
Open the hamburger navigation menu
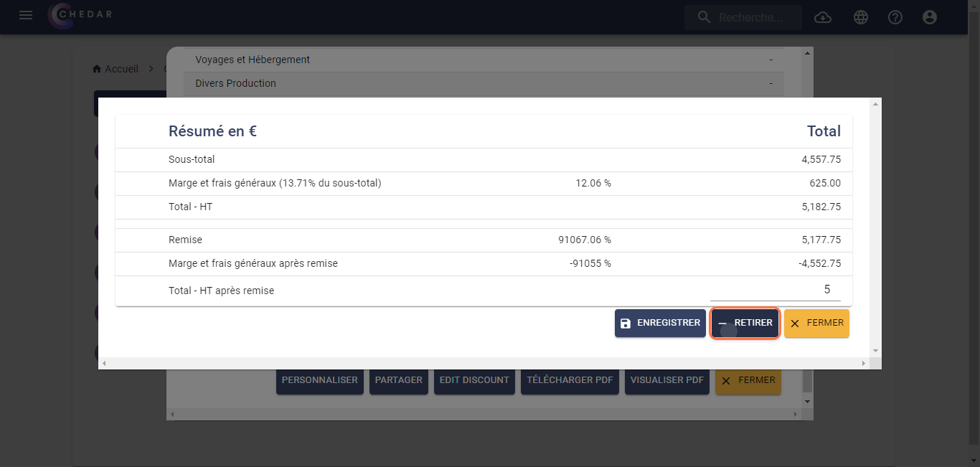point(26,15)
